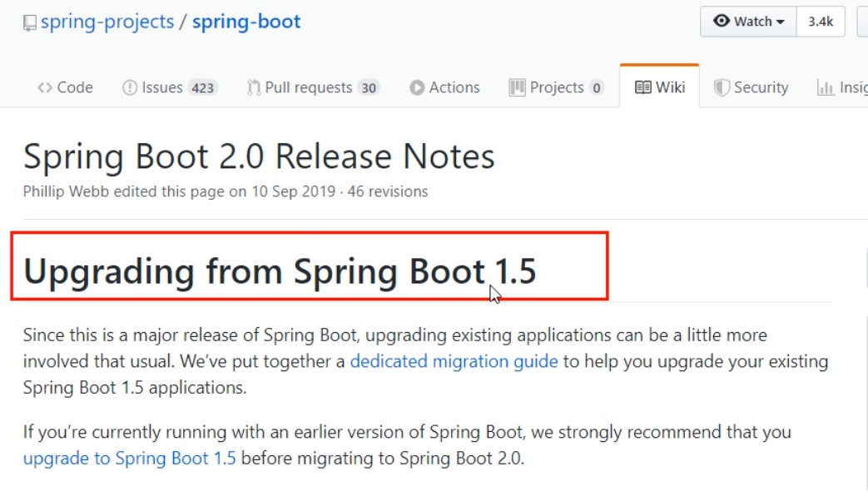Switch to the Security tab
The width and height of the screenshot is (868, 501).
(x=751, y=87)
